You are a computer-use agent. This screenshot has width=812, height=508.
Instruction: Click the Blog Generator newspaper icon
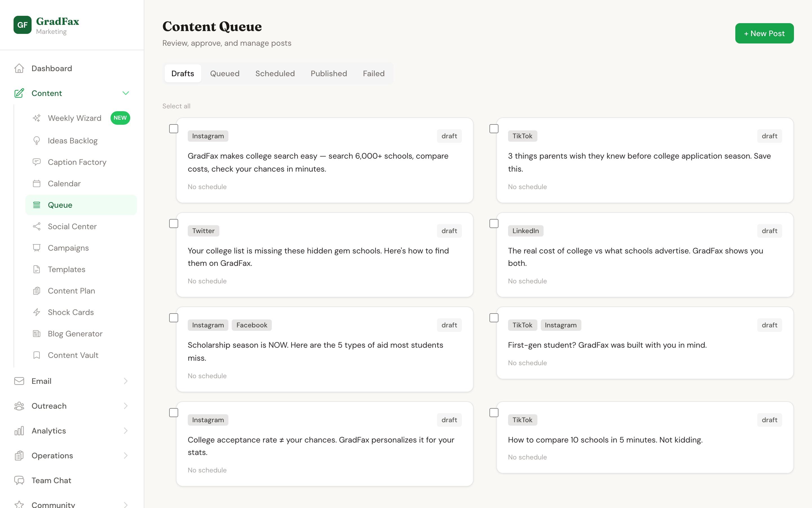coord(37,334)
